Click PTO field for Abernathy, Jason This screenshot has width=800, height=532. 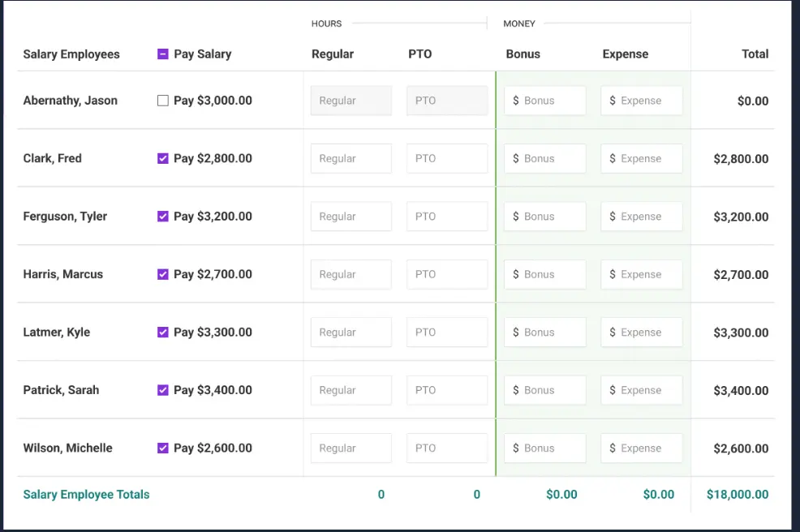point(447,101)
